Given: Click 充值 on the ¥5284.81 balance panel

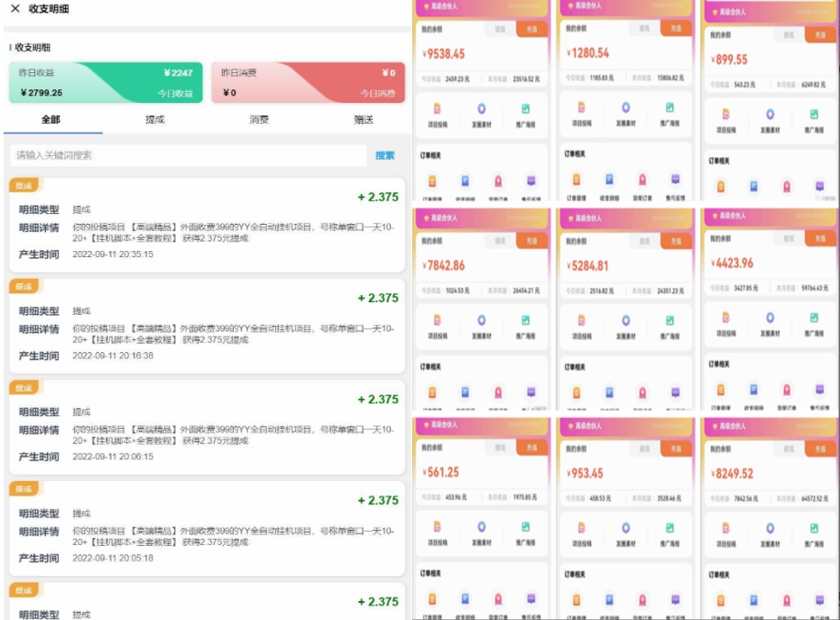Looking at the screenshot, I should [676, 241].
